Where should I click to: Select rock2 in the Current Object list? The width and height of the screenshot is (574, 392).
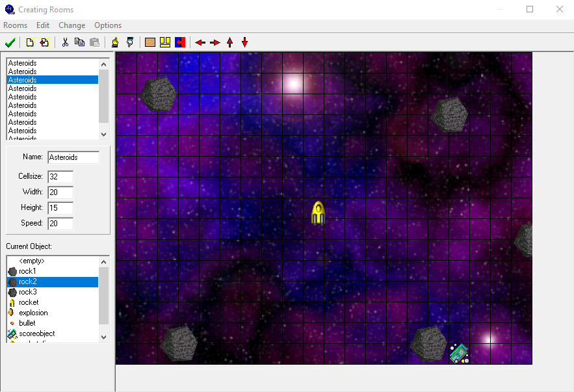pyautogui.click(x=53, y=281)
